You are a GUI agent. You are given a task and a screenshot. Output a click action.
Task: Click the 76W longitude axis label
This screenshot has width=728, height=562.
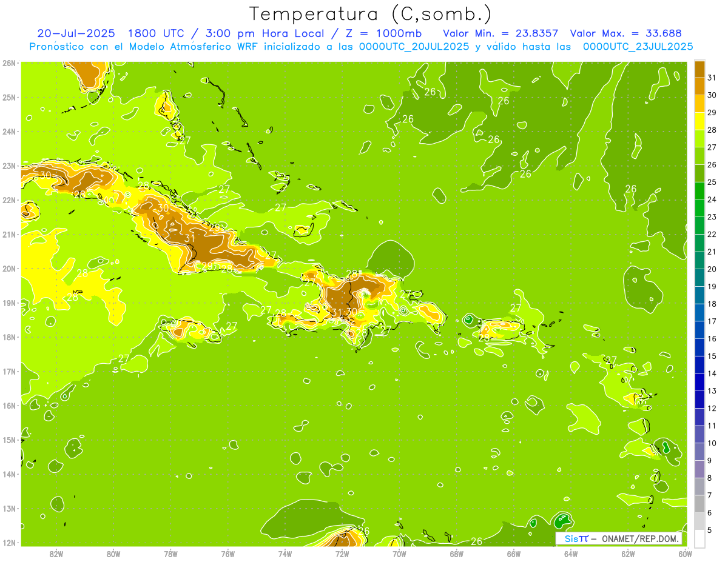[228, 554]
